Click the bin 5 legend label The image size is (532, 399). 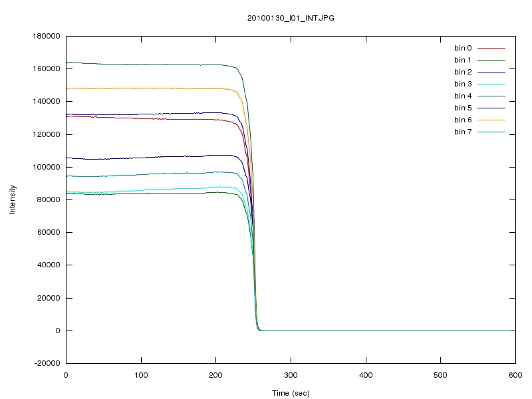pyautogui.click(x=463, y=108)
